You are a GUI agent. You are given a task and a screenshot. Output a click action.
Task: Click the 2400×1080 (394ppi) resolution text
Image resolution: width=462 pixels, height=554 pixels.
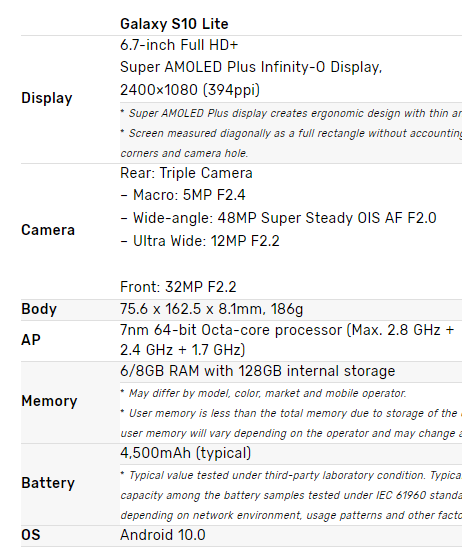click(190, 90)
